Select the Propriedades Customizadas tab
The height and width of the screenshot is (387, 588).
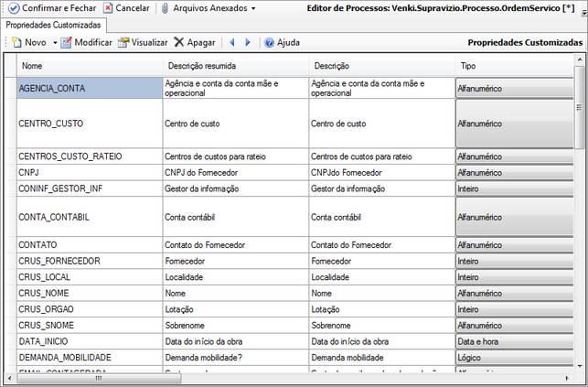tap(53, 25)
